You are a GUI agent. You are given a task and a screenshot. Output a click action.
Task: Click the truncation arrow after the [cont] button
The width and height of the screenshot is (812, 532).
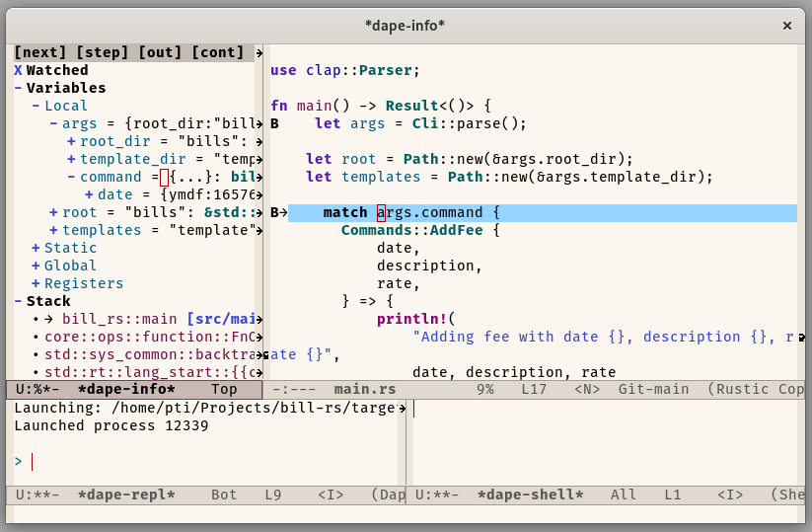[x=258, y=52]
